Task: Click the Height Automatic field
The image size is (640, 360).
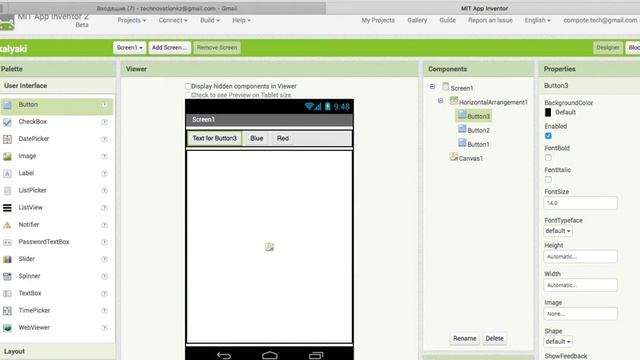Action: point(580,257)
